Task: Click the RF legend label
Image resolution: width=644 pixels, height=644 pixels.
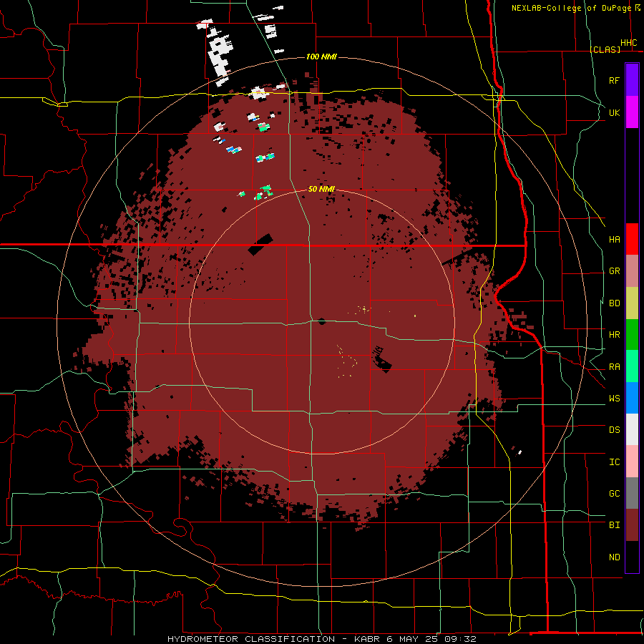Action: pyautogui.click(x=614, y=80)
